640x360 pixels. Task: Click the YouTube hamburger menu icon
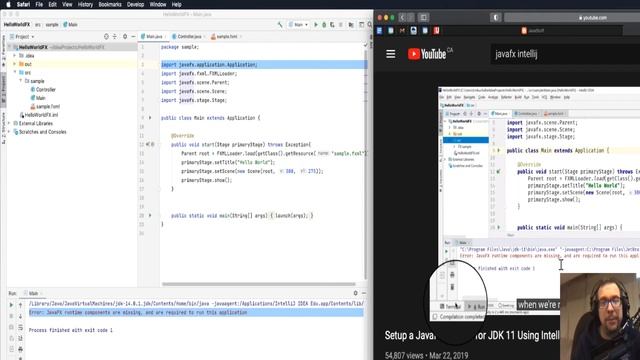point(391,54)
